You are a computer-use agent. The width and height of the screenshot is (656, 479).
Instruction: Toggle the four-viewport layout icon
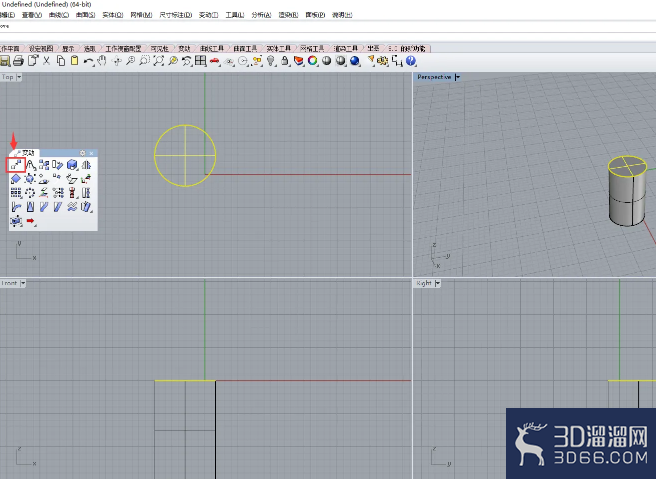[x=200, y=61]
